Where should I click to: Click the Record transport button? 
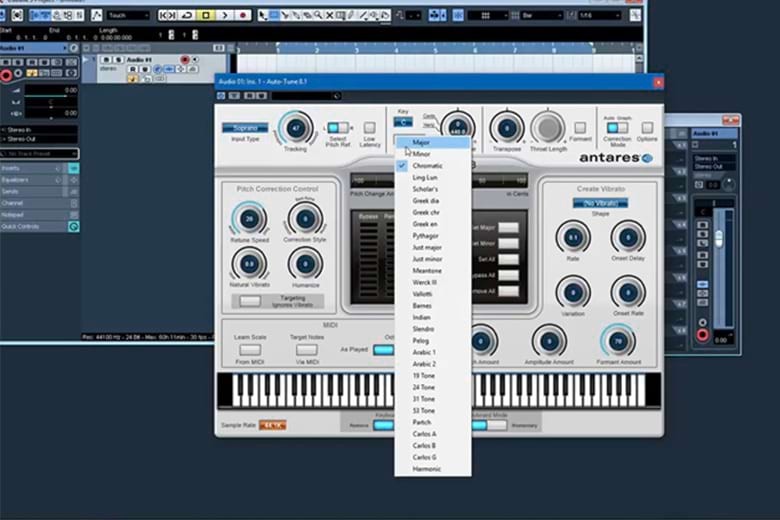pos(243,15)
